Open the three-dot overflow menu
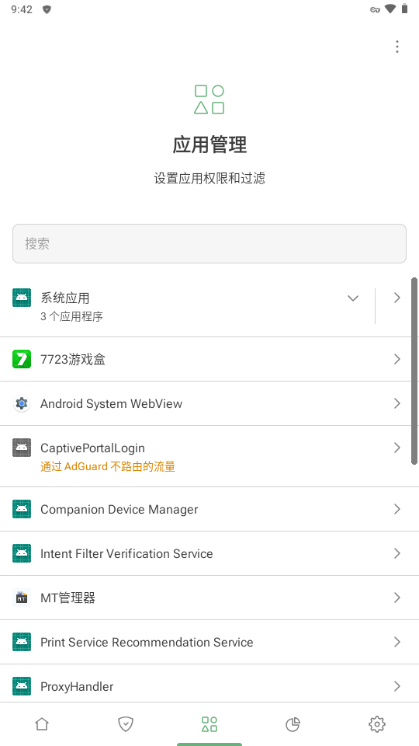419x746 pixels. (397, 47)
